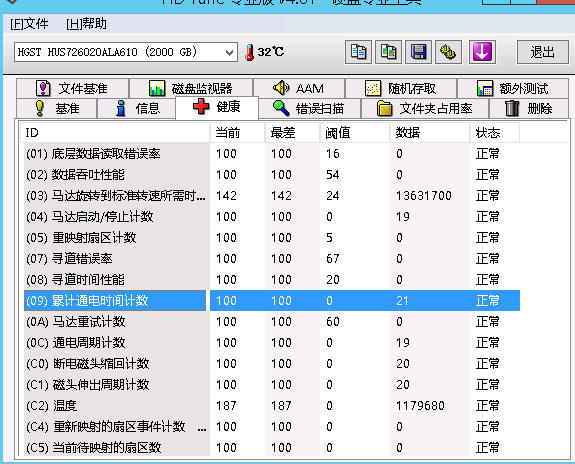The image size is (575, 464).
Task: Switch to the 随机存取 tab
Action: tap(401, 88)
